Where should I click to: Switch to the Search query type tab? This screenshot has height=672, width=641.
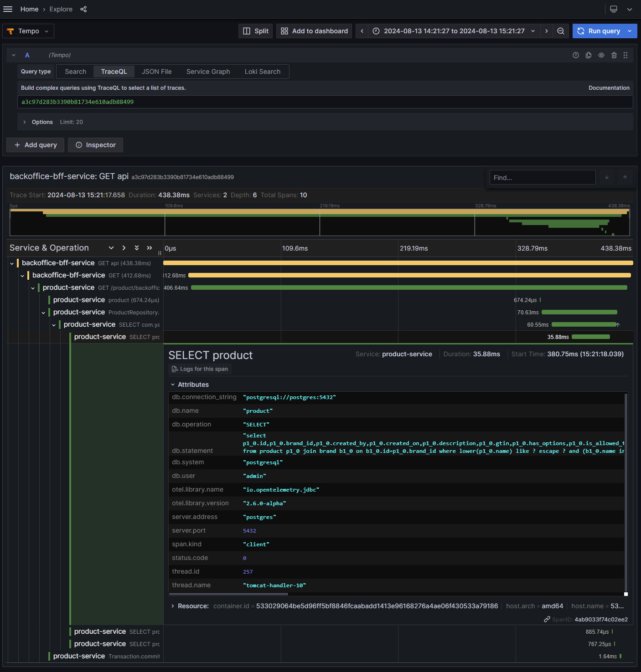(x=75, y=72)
